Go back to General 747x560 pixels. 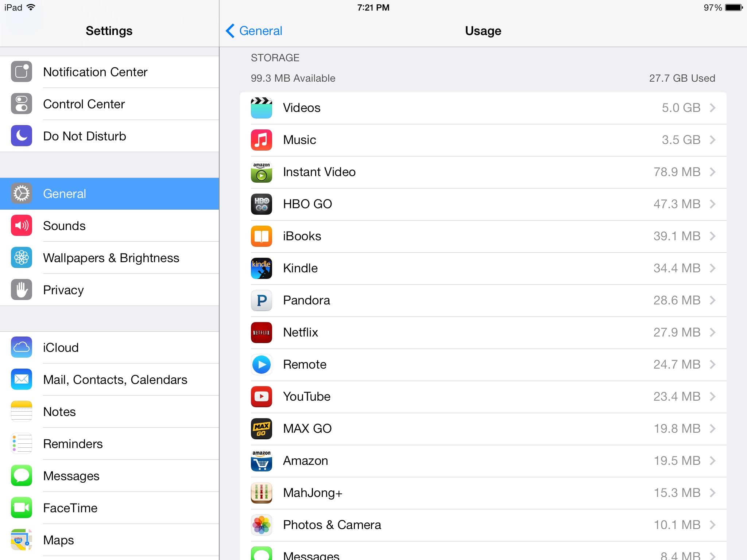[254, 31]
